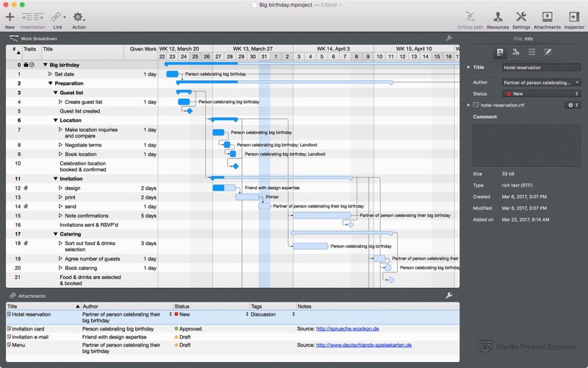Toggle the Inspector panel
588x368 pixels.
574,17
